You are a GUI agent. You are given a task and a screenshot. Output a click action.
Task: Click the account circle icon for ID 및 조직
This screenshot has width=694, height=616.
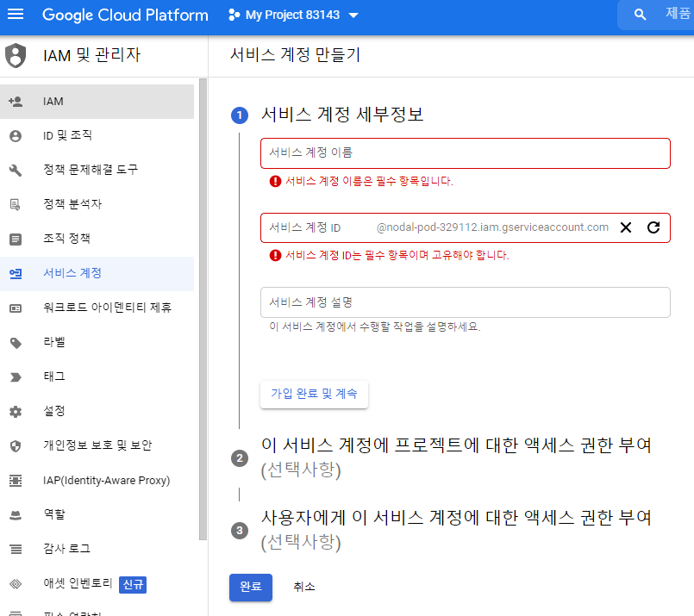tap(16, 136)
